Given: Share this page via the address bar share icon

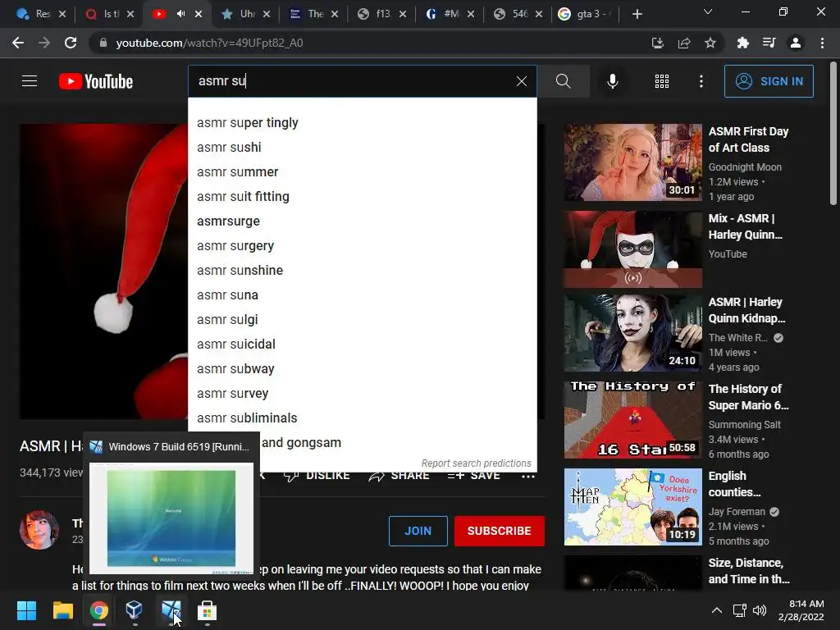Looking at the screenshot, I should click(684, 43).
